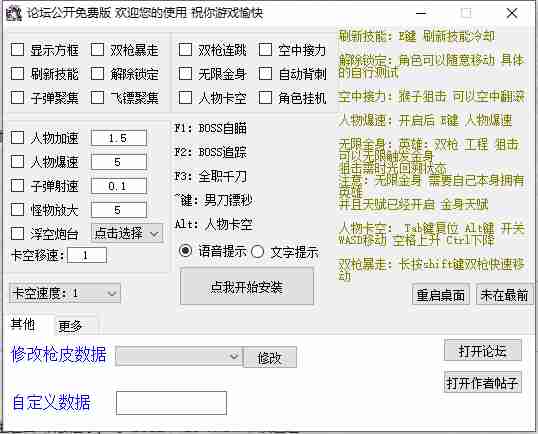Click the 打开作者帖子 button

(482, 383)
